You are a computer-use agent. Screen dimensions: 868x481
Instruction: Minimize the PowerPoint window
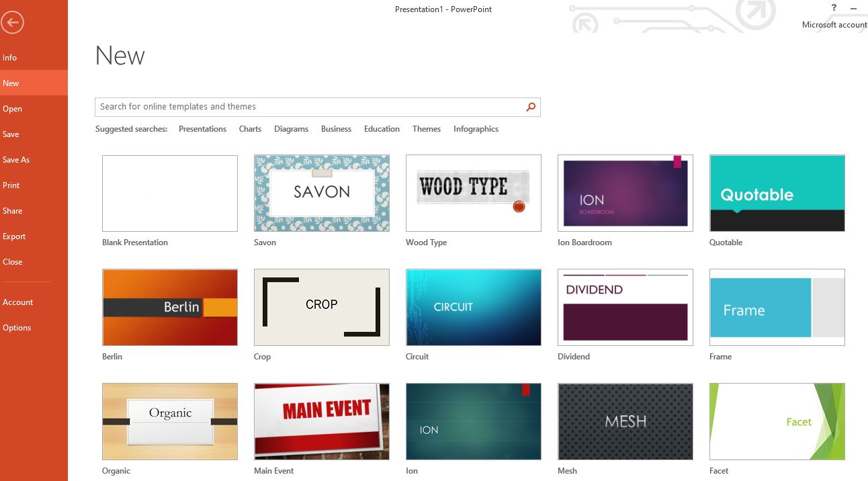tap(854, 8)
